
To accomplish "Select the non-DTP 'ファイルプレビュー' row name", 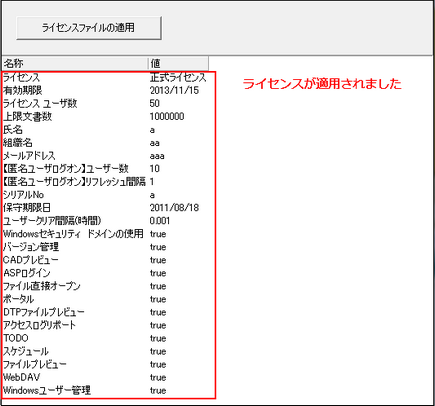I will (x=35, y=364).
